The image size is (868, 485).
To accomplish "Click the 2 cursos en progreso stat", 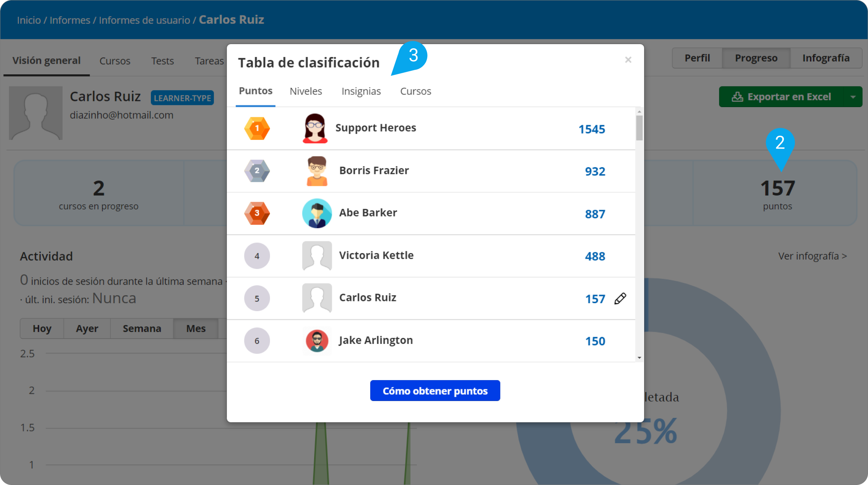I will point(99,194).
